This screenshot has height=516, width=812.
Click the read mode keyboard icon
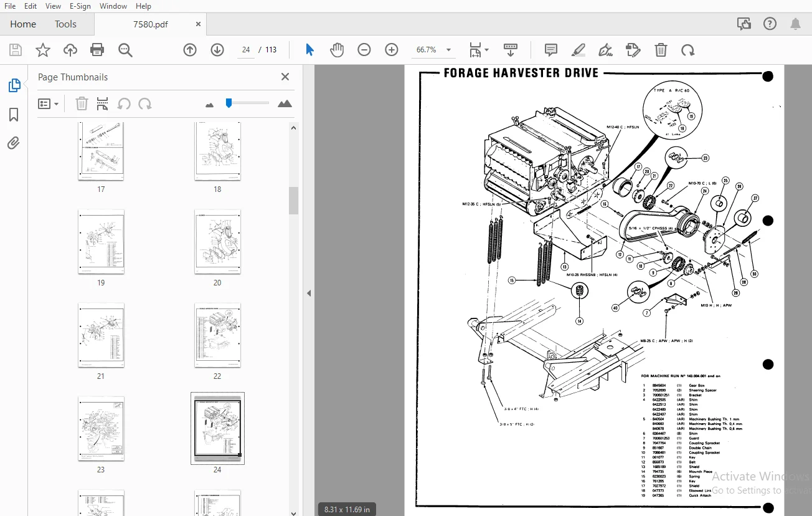[511, 50]
